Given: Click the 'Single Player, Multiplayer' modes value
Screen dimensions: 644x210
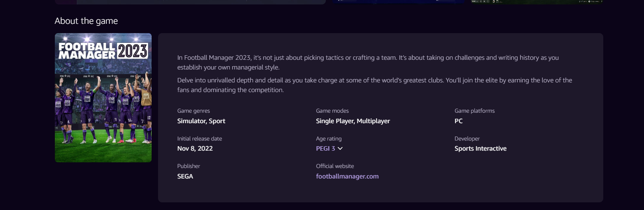Looking at the screenshot, I should [353, 121].
